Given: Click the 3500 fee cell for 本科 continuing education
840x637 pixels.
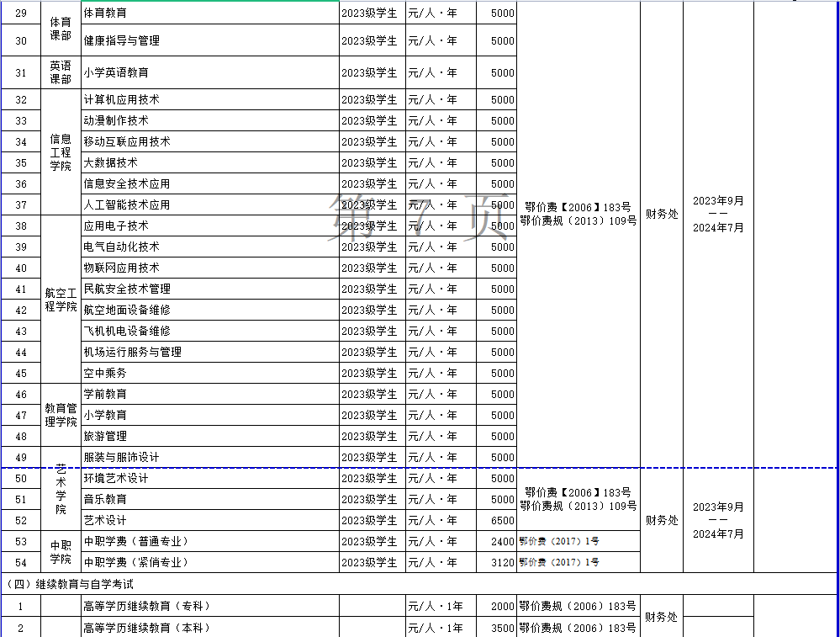Looking at the screenshot, I should coord(496,628).
